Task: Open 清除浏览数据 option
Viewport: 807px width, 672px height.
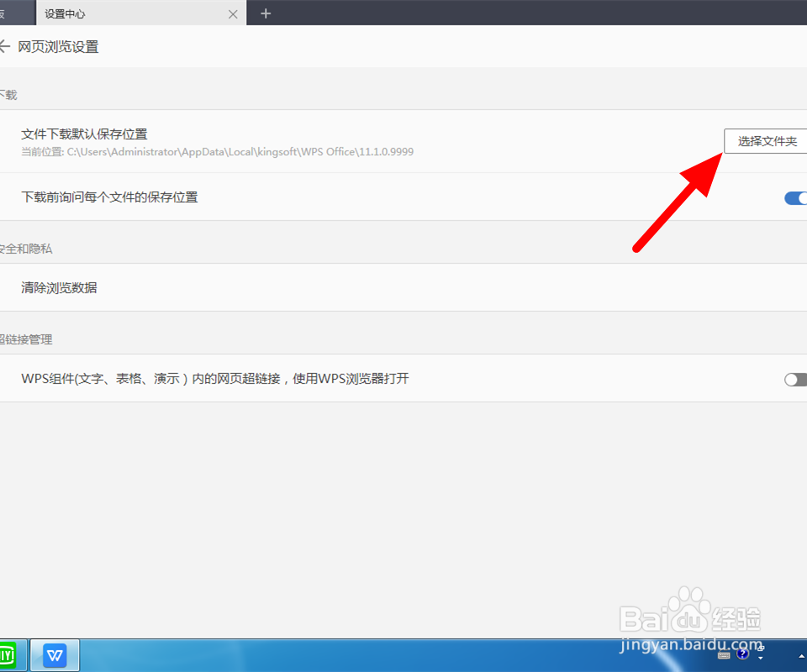Action: tap(403, 287)
